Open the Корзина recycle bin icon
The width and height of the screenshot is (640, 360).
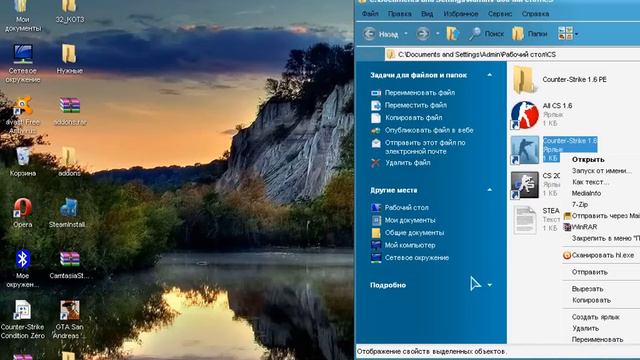pyautogui.click(x=23, y=162)
